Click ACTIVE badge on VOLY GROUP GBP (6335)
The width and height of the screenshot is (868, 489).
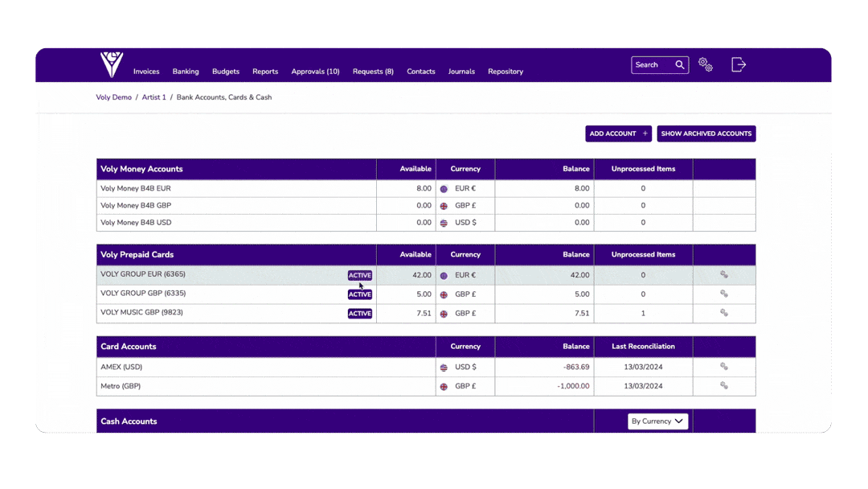pyautogui.click(x=360, y=294)
